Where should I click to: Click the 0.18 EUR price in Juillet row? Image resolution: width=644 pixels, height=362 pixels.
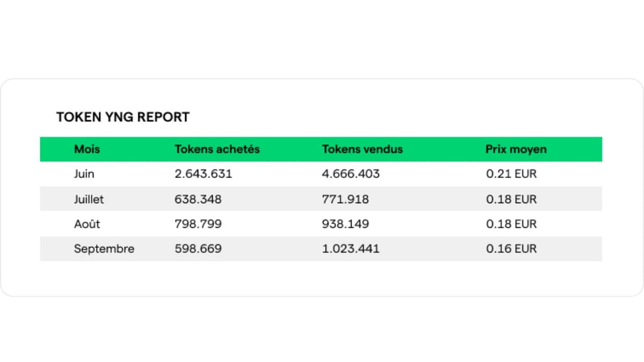point(511,199)
